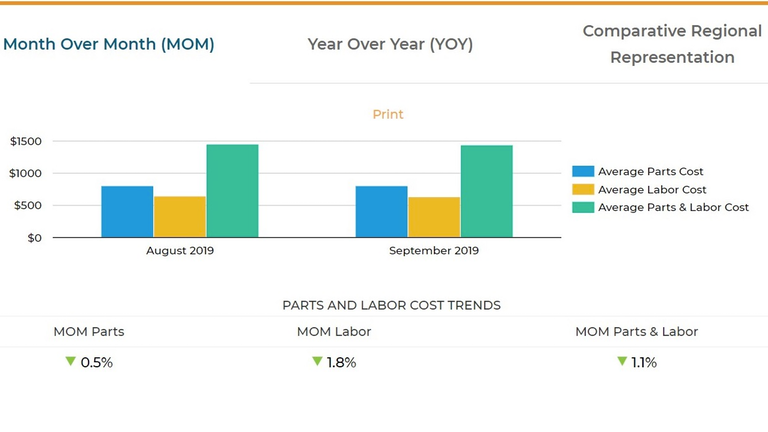768x432 pixels.
Task: Click the blue September 2019 parts bar
Action: (x=381, y=212)
